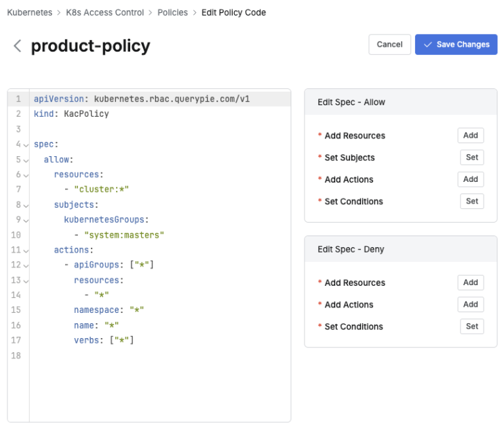The width and height of the screenshot is (504, 429).
Task: Add Resources in Edit Spec - Deny
Action: (x=471, y=282)
